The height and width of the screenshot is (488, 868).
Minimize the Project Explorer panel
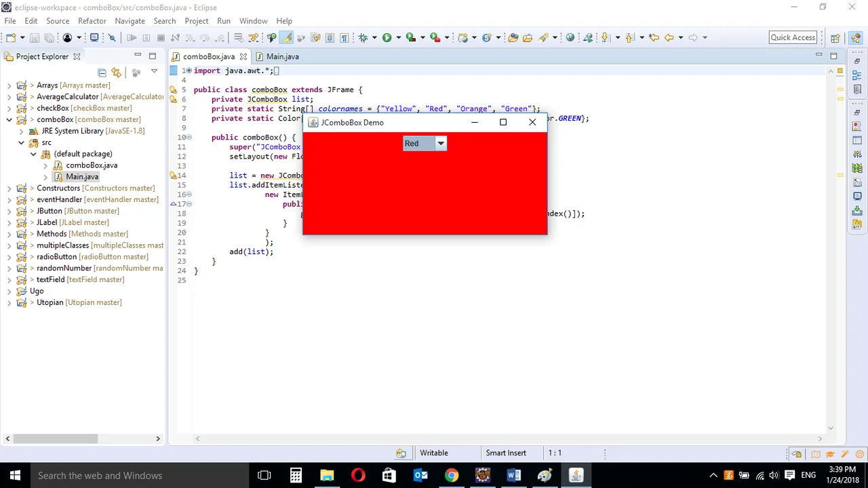[138, 56]
